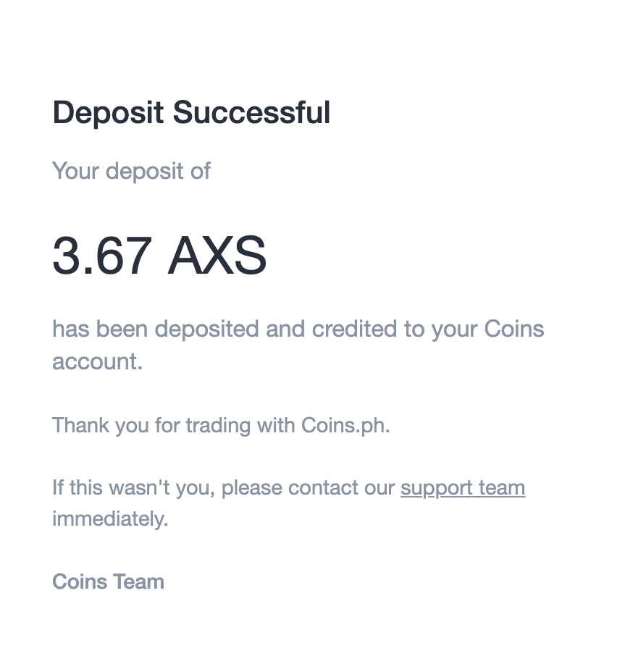This screenshot has height=672, width=633.
Task: Click the 'Your deposit of' line
Action: [x=131, y=172]
